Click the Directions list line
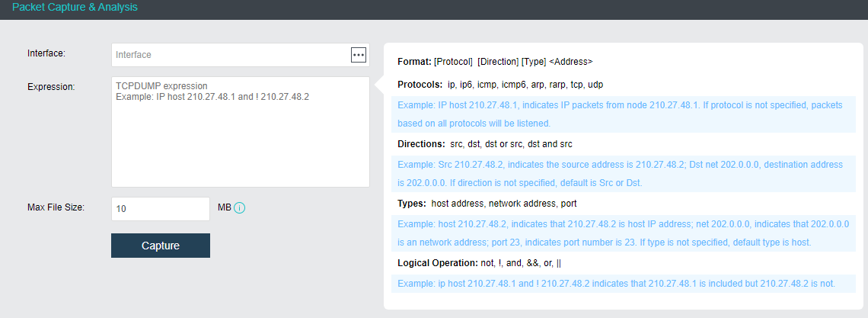868x318 pixels. pyautogui.click(x=485, y=143)
